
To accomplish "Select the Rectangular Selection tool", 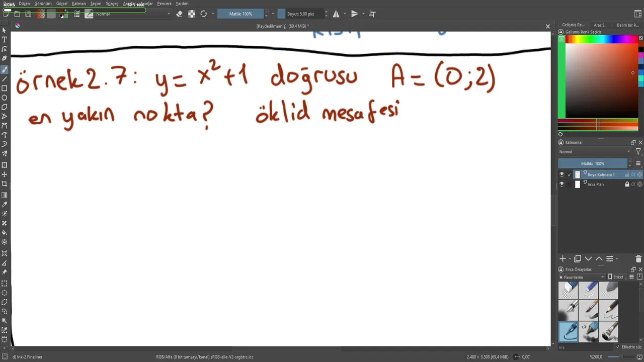I will coord(5,283).
